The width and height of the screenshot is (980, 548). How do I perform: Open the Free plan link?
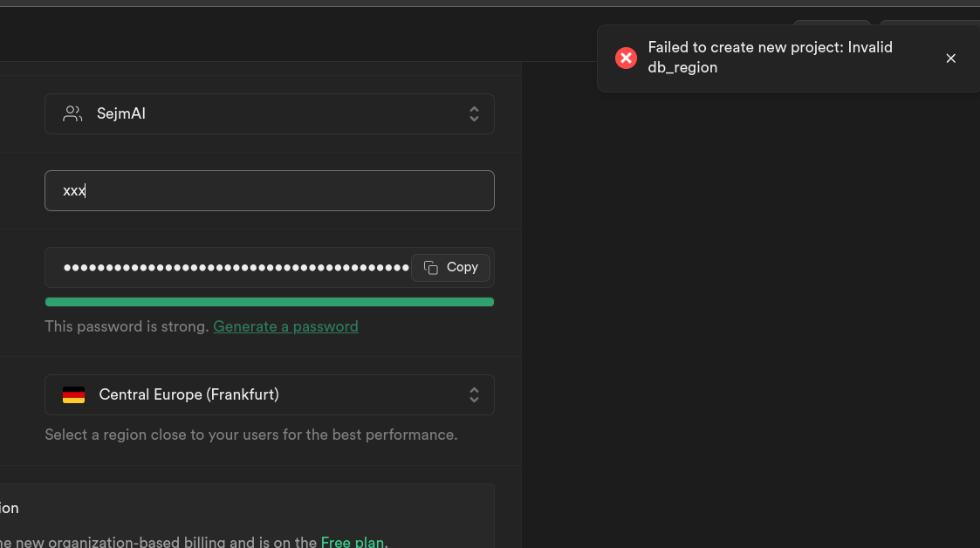pos(353,541)
